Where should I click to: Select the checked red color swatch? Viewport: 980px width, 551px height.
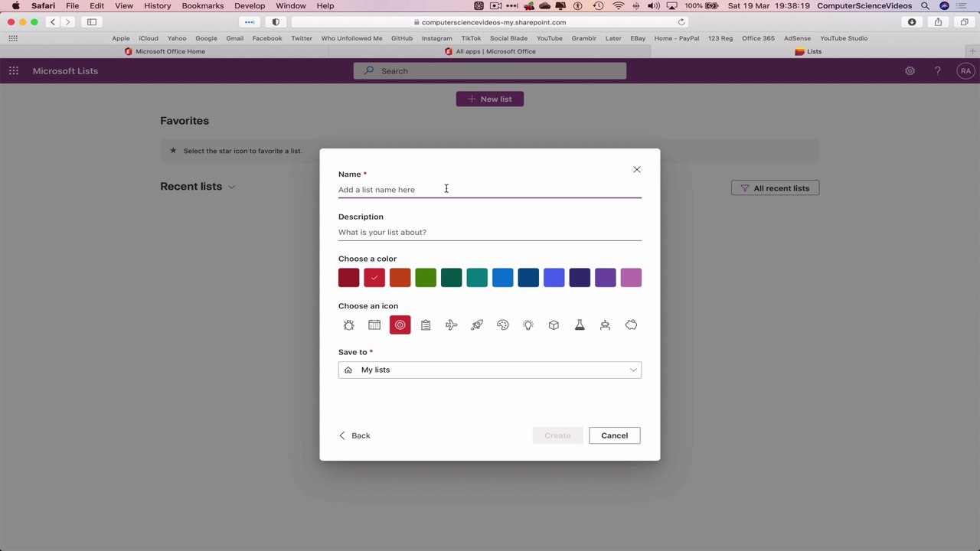pos(374,278)
